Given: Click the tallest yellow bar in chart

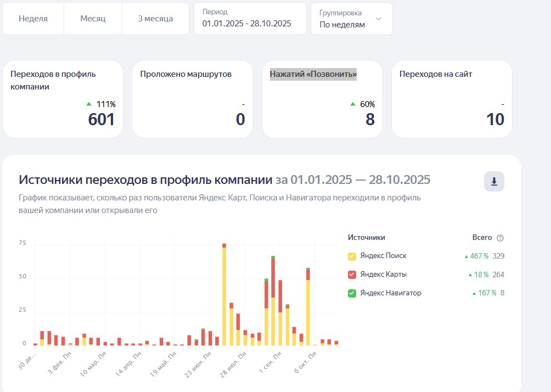Looking at the screenshot, I should point(224,296).
